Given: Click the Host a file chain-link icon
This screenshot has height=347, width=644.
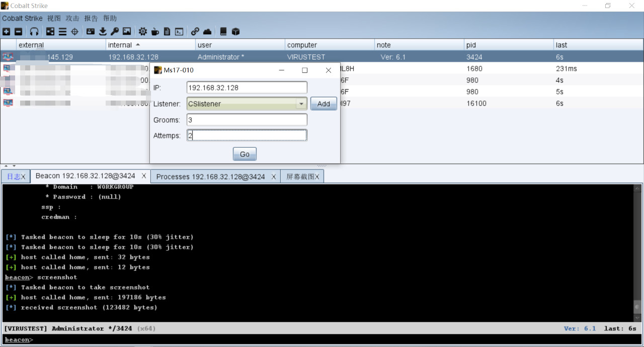Looking at the screenshot, I should (x=195, y=32).
